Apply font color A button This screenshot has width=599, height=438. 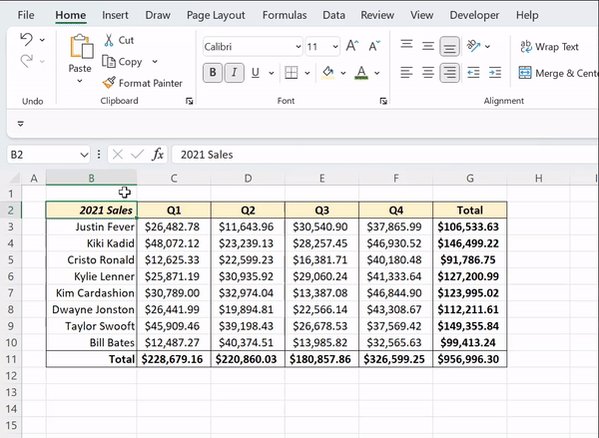pos(361,73)
